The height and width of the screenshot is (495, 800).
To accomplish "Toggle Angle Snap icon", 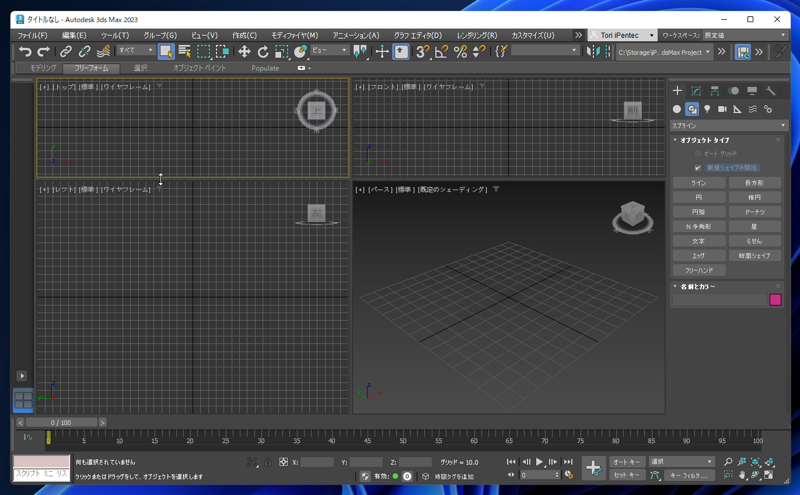I will point(441,52).
